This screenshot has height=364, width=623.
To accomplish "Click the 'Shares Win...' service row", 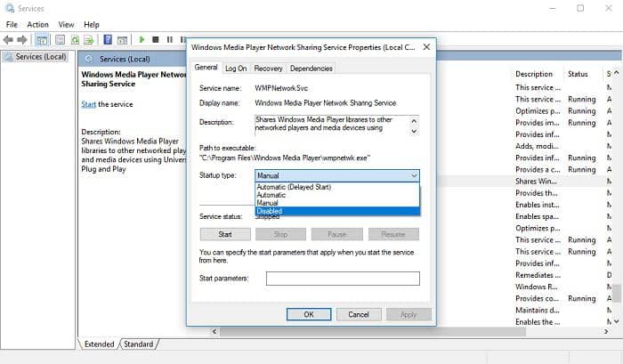I will tap(537, 182).
